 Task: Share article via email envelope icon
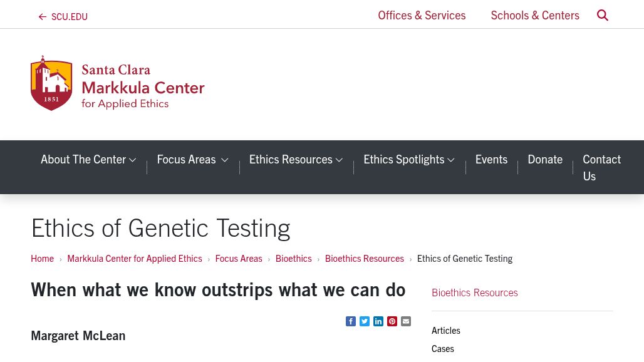pyautogui.click(x=406, y=321)
